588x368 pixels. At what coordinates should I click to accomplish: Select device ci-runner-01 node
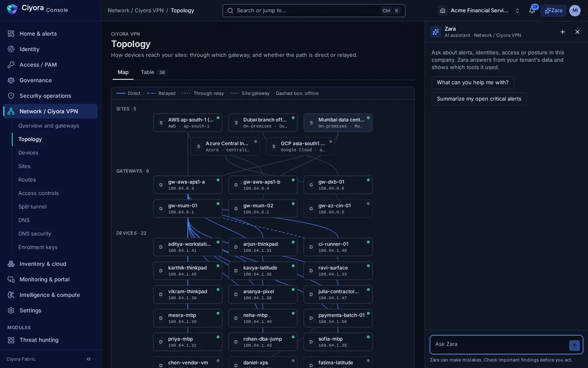tap(338, 247)
